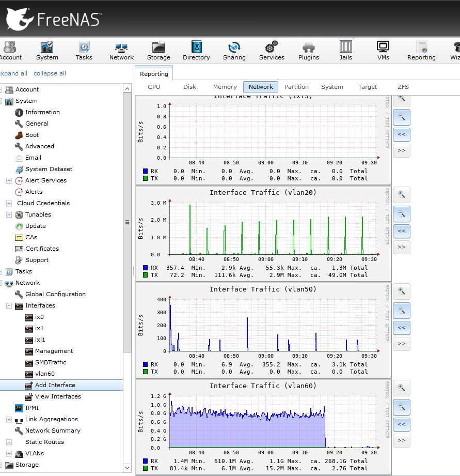Open the Update tree item
Screen dimensions: 460x476
36,226
